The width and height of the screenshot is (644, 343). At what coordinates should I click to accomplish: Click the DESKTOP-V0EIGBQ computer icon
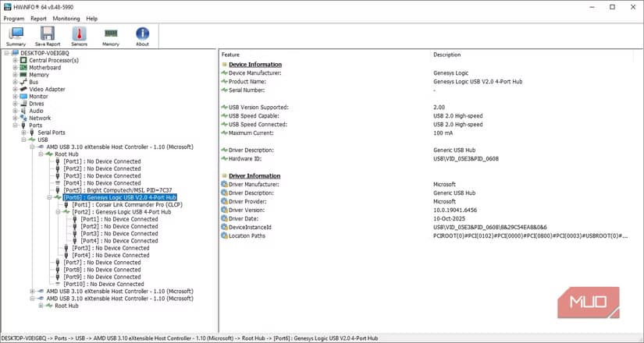(15, 53)
